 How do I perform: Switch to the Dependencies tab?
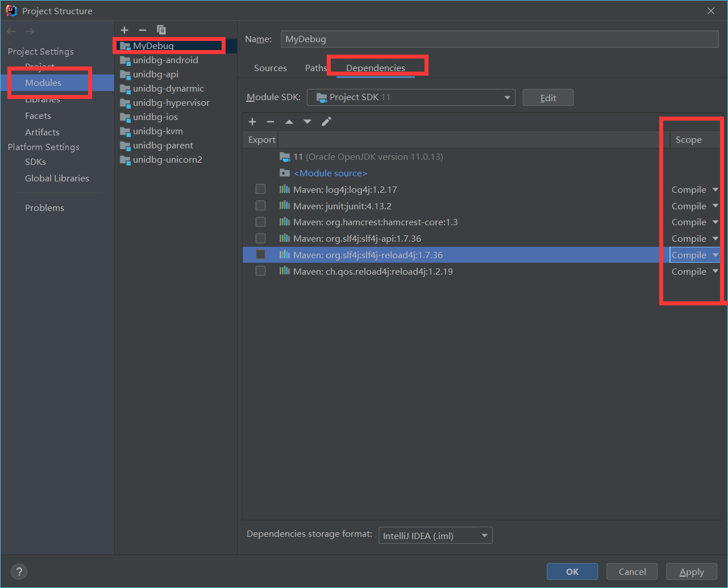coord(376,68)
